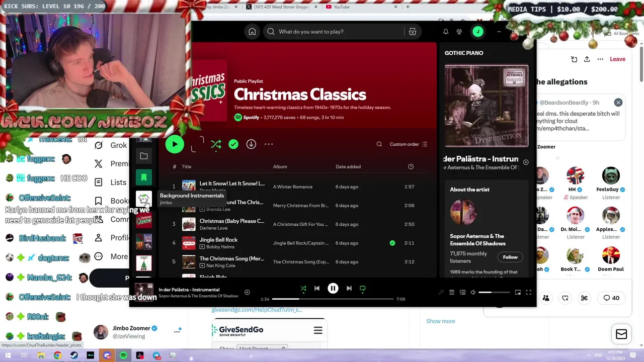Open Your Library folder icon in sidebar

[144, 156]
